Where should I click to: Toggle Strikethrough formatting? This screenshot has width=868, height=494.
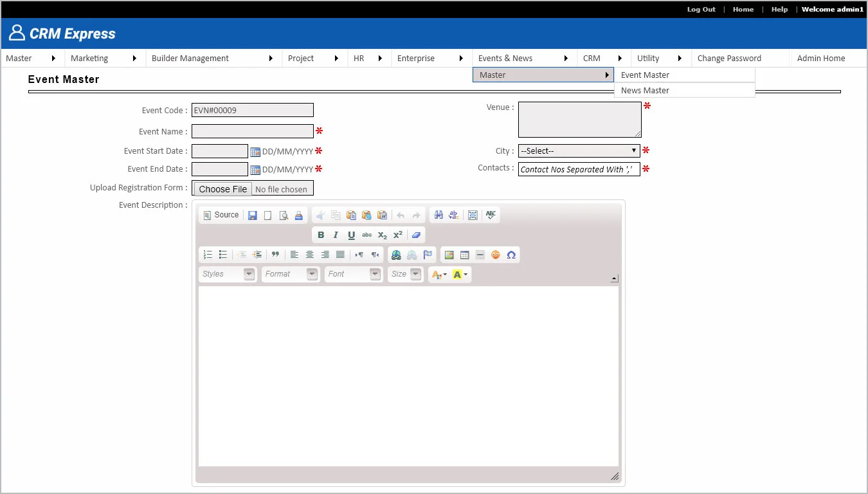(x=367, y=235)
